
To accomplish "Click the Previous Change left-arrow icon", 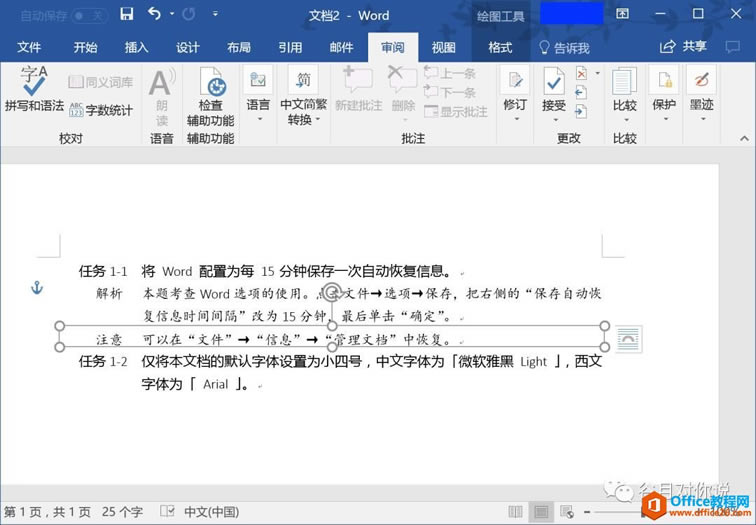I will (x=581, y=92).
